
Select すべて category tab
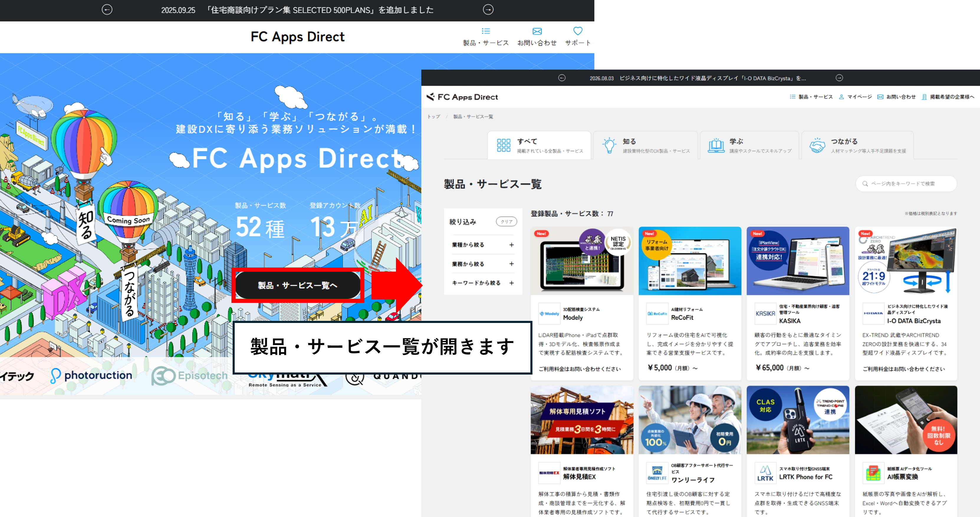[539, 145]
